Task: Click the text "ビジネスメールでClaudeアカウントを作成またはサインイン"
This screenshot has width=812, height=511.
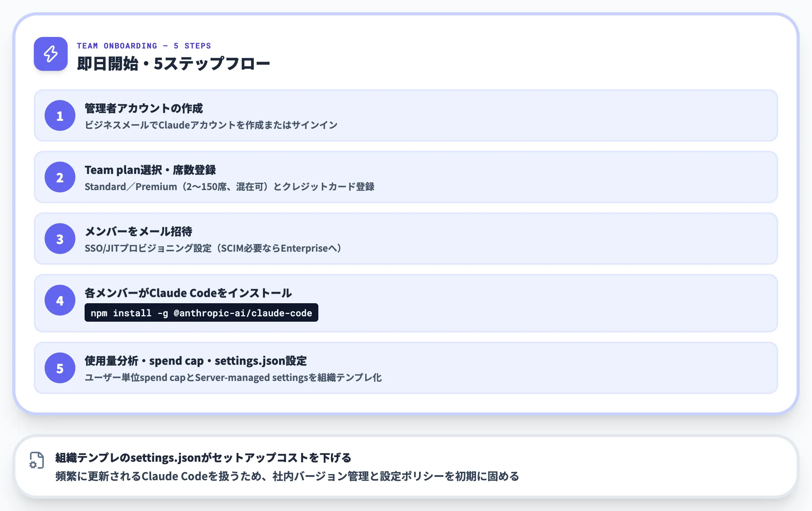Action: tap(211, 125)
